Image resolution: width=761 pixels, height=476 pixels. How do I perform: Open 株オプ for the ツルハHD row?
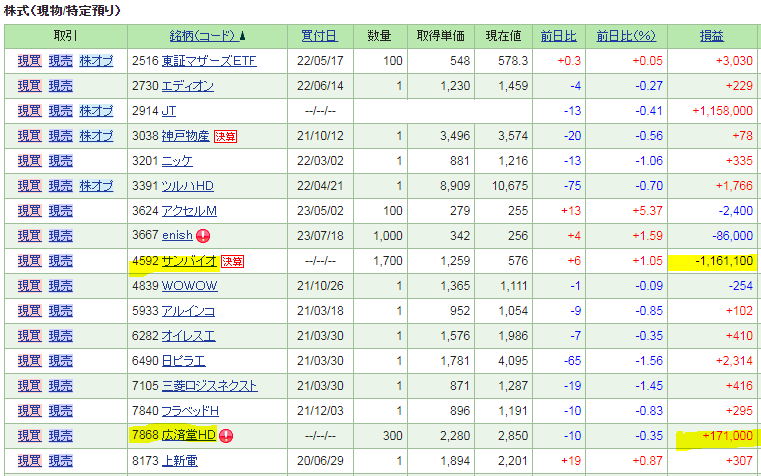(x=96, y=186)
